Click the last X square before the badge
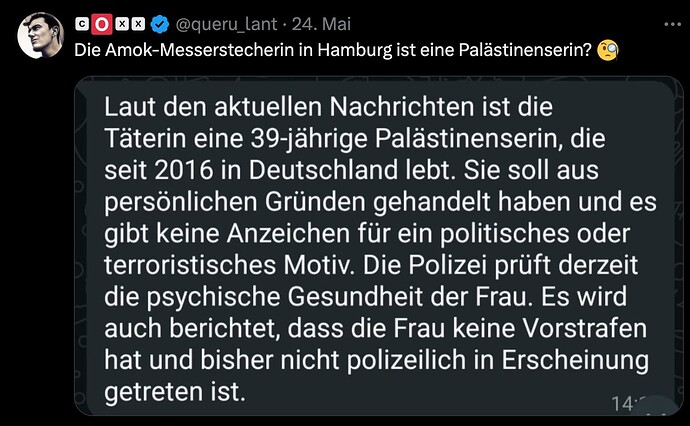The image size is (690, 426). tap(138, 22)
